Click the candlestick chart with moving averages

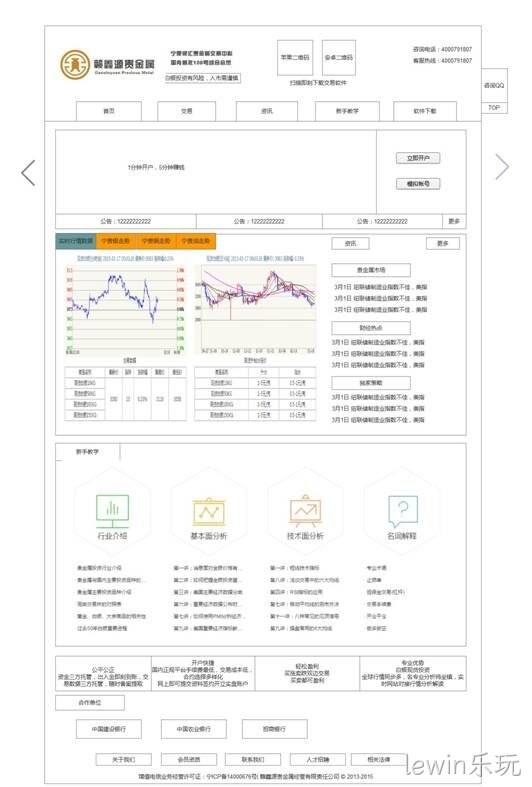256,307
